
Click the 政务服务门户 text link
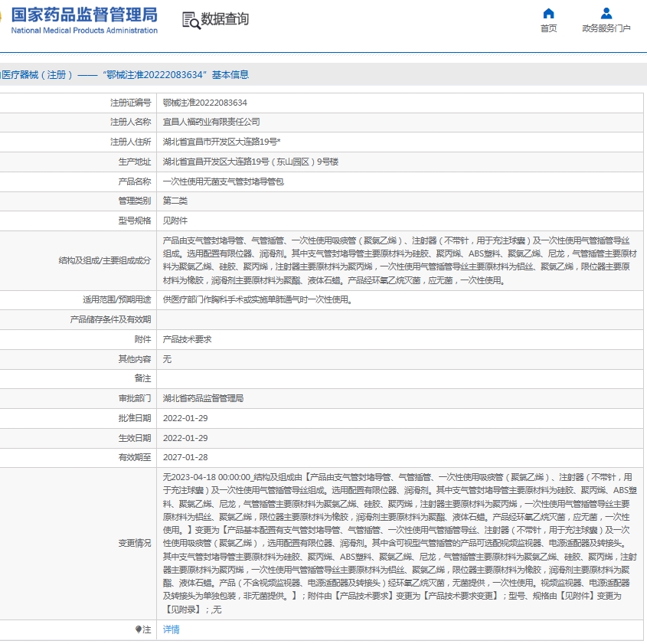(x=606, y=28)
